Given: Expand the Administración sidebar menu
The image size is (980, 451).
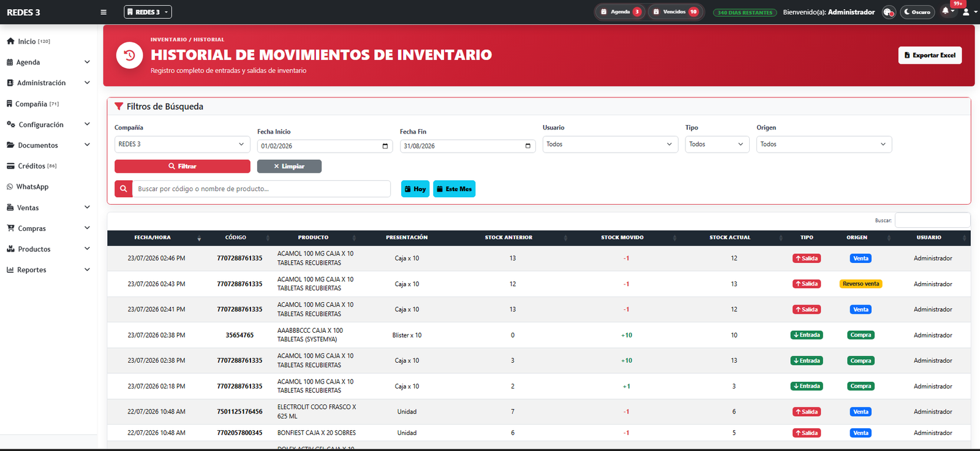Looking at the screenshot, I should click(x=48, y=83).
